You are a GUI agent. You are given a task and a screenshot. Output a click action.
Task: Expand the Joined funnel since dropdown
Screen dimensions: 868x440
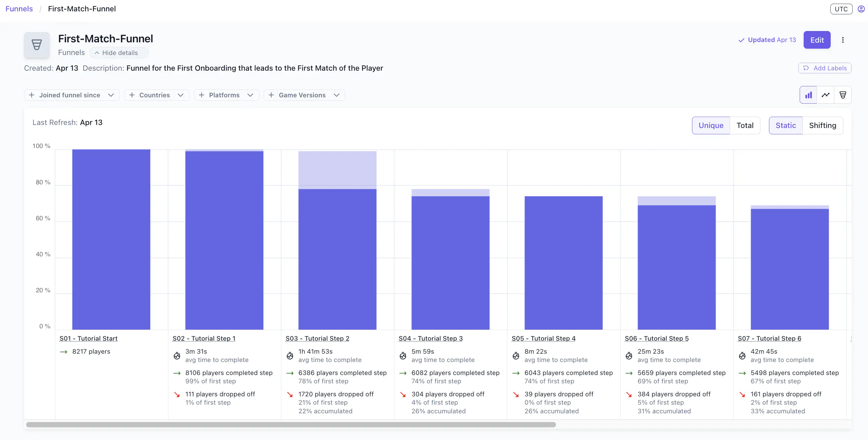71,95
